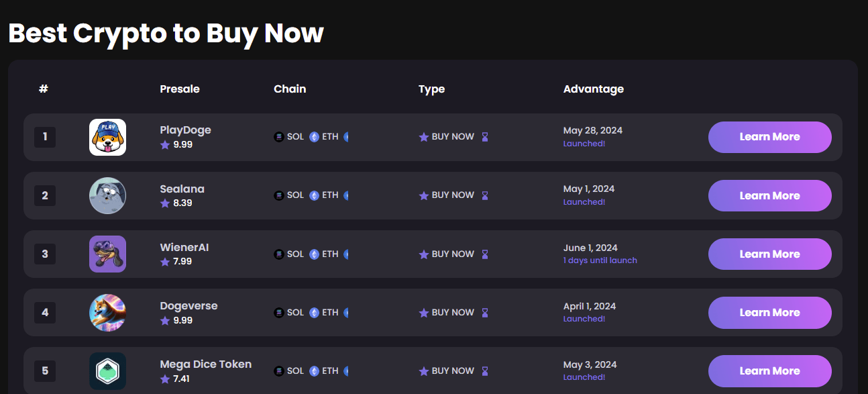Screen dimensions: 868x394
Task: Click the Mega Dice Token logo thumbnail
Action: pos(107,371)
